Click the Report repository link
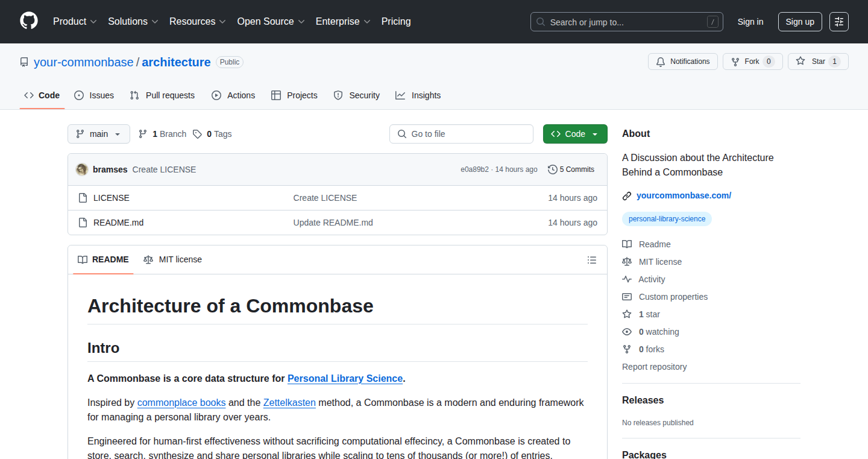Screen dimensions: 868x459 tap(654, 367)
